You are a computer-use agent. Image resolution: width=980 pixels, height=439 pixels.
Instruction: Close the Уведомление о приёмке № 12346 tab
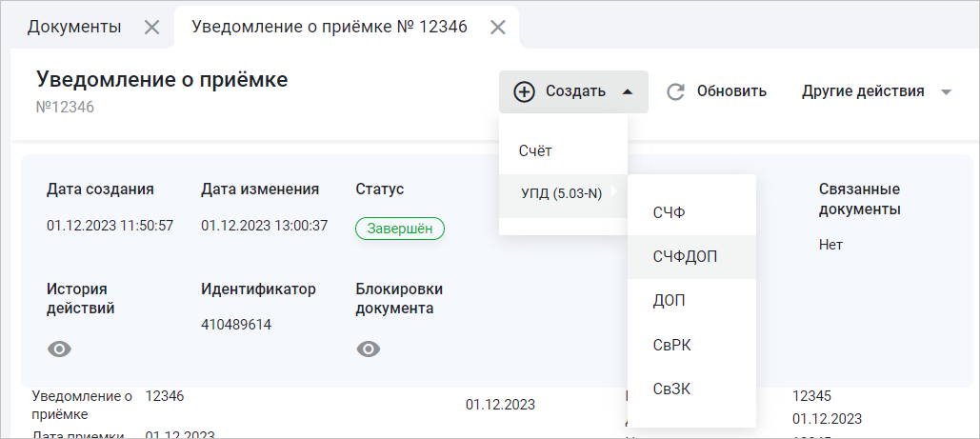(497, 27)
